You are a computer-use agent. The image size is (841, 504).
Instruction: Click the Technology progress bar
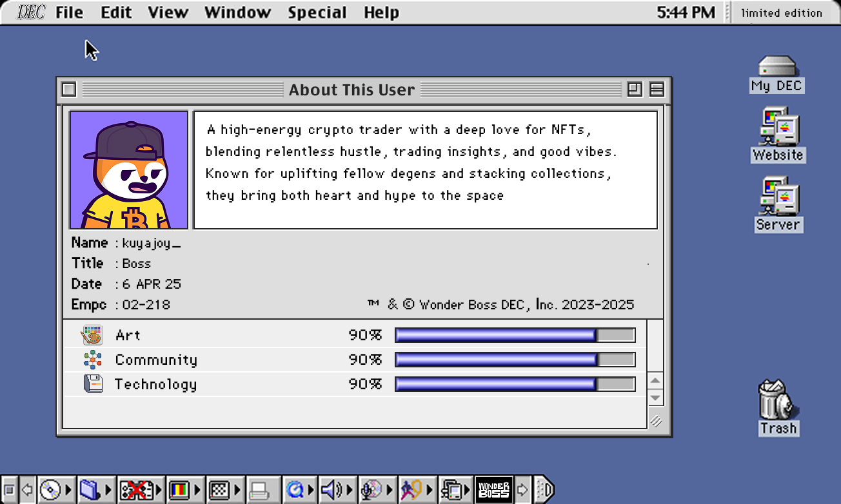coord(515,384)
